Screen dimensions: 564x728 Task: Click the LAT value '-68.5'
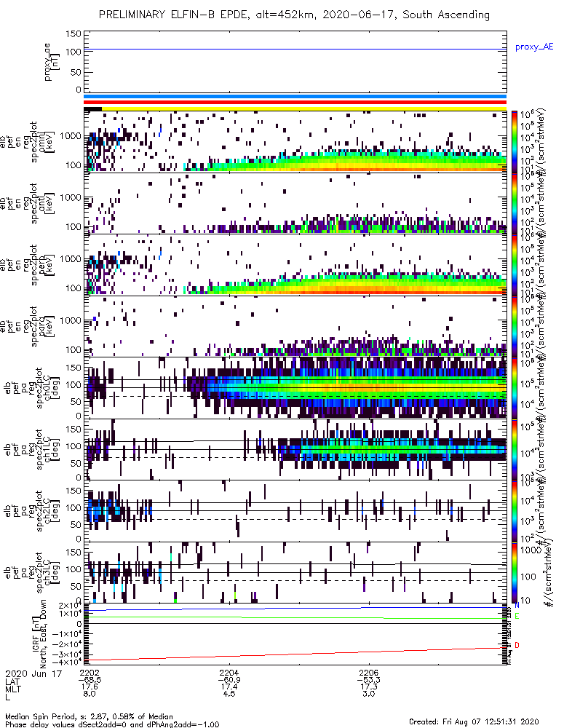89,680
